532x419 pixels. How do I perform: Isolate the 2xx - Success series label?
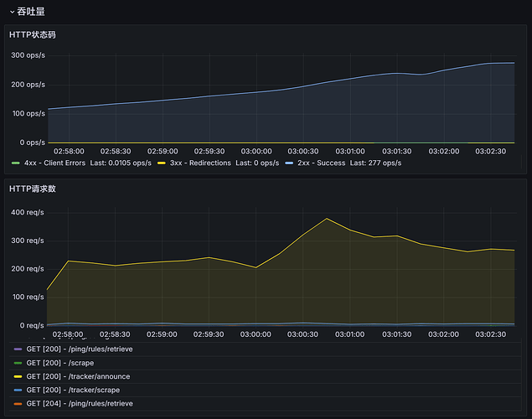[x=322, y=163]
